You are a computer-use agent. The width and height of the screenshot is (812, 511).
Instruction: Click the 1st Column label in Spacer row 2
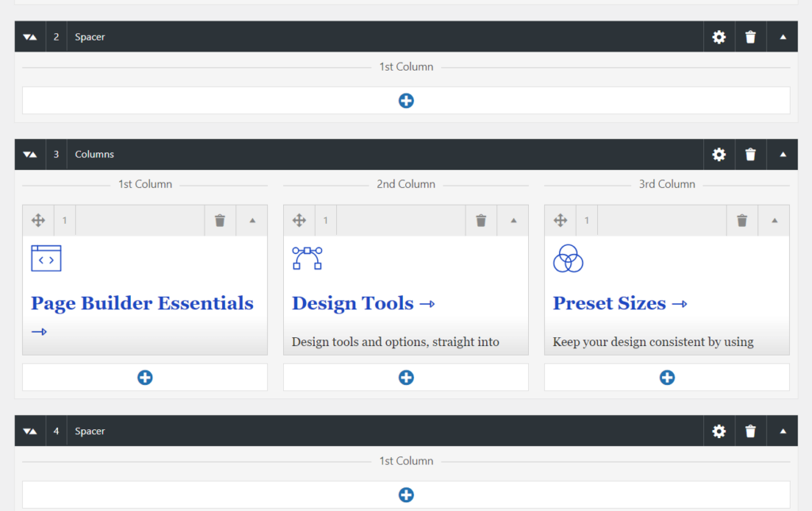(406, 67)
